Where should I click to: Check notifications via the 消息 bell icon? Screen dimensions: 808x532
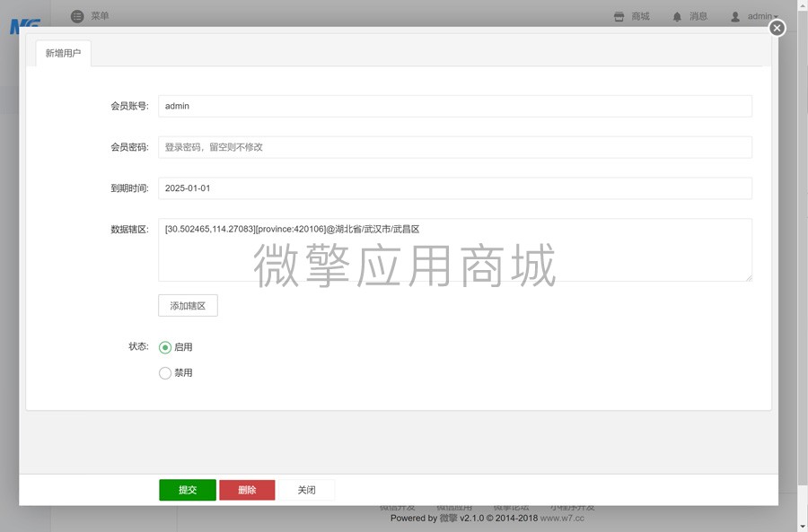(688, 15)
